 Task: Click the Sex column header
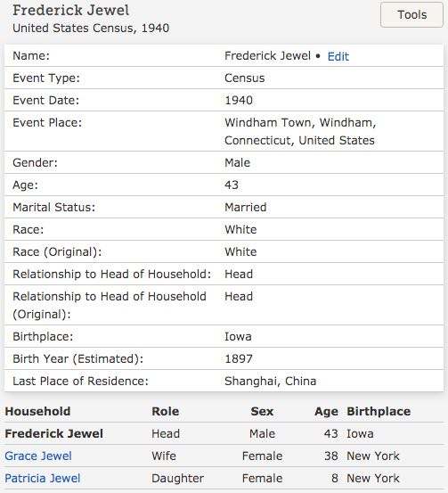(x=262, y=411)
